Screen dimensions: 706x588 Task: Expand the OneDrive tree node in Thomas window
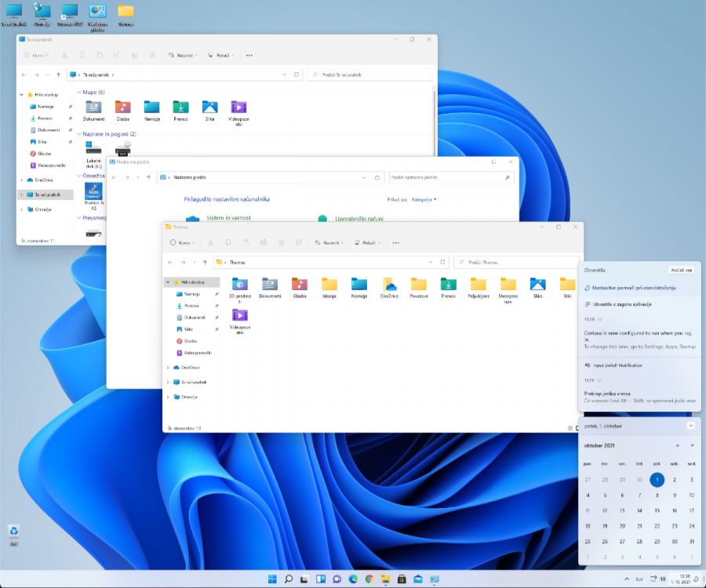(168, 367)
